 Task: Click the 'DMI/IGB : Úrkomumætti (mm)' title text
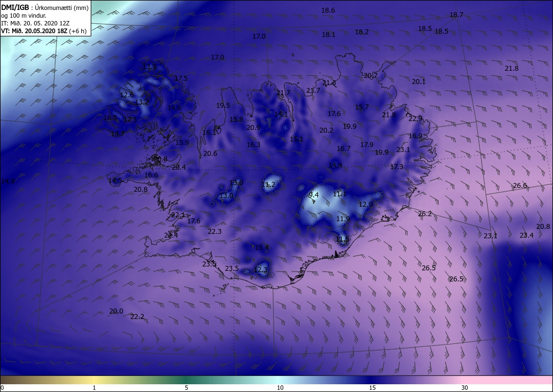[45, 7]
